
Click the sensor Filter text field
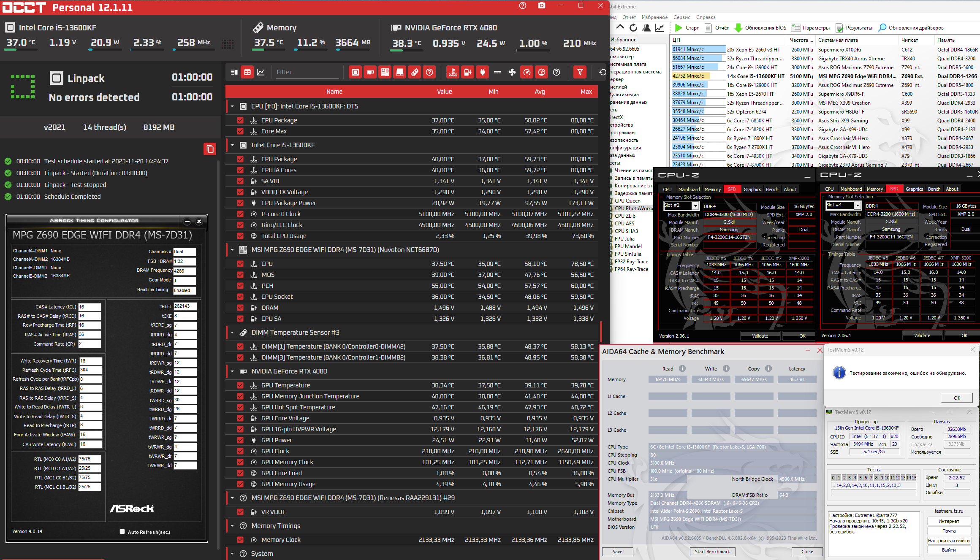point(307,72)
